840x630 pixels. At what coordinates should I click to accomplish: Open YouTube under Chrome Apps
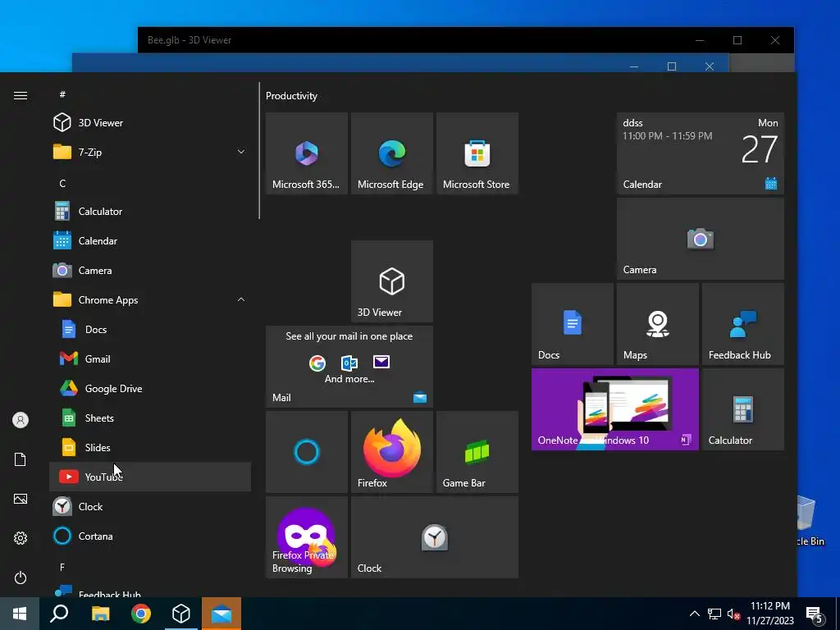(150, 477)
